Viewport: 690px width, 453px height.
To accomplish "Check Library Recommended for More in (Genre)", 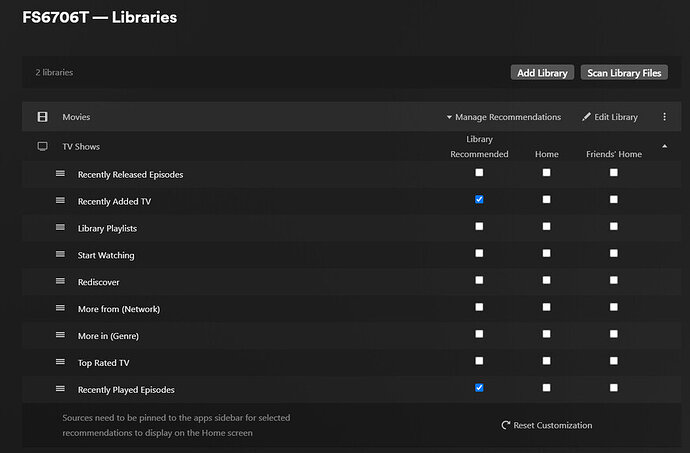I will coord(479,334).
